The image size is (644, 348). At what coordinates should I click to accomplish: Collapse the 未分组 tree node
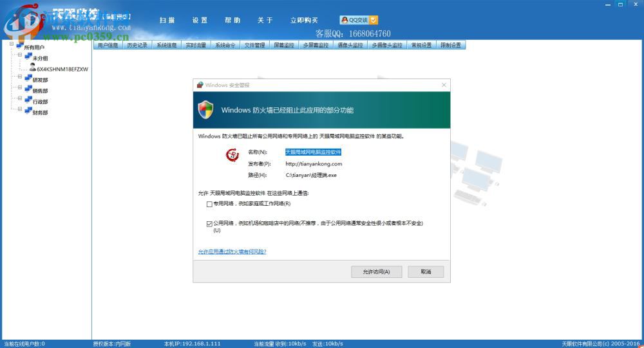20,55
